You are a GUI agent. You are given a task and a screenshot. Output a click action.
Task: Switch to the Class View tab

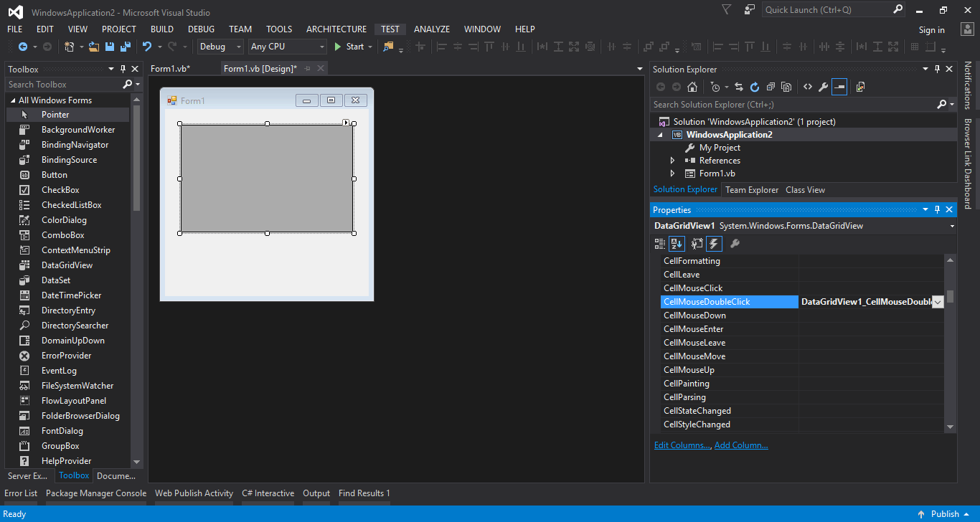tap(805, 190)
